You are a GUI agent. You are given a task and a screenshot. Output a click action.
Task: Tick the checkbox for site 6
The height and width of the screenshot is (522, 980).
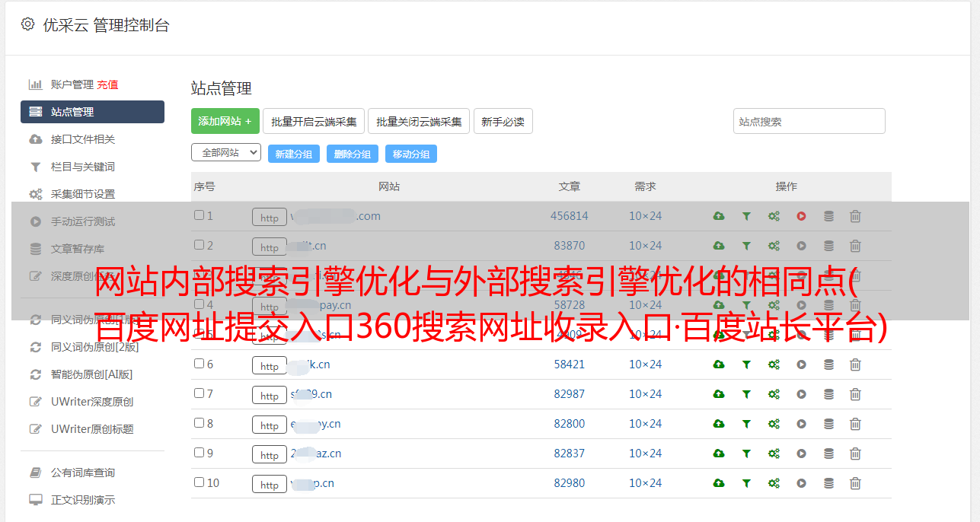click(199, 364)
